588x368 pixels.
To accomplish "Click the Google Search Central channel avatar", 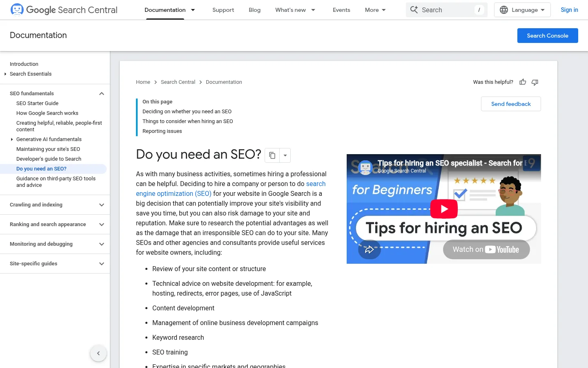I will pyautogui.click(x=365, y=167).
